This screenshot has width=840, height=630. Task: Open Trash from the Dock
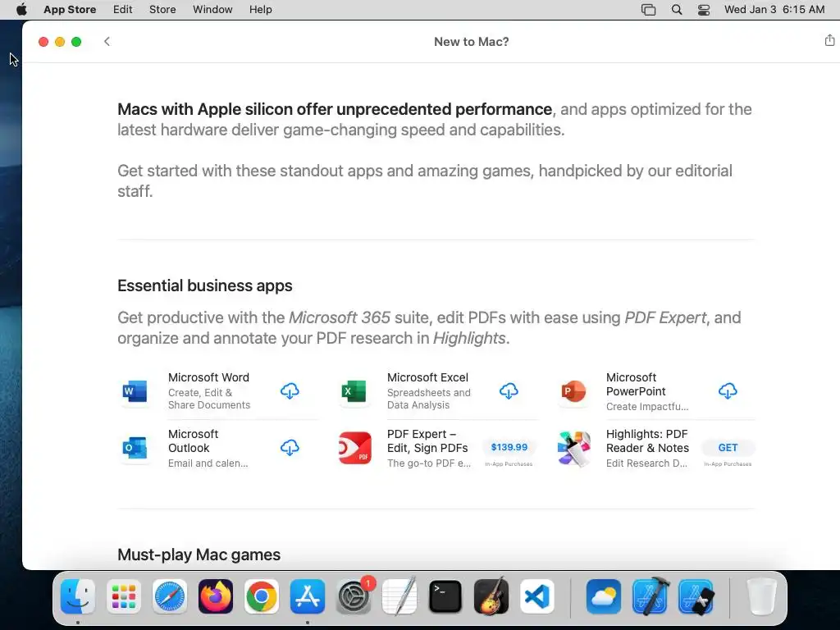click(761, 596)
